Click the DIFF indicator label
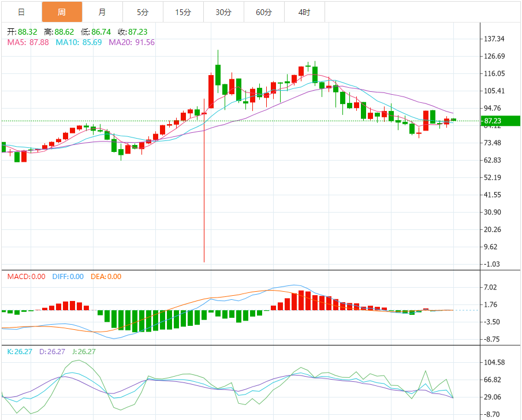This screenshot has width=522, height=420. click(68, 277)
